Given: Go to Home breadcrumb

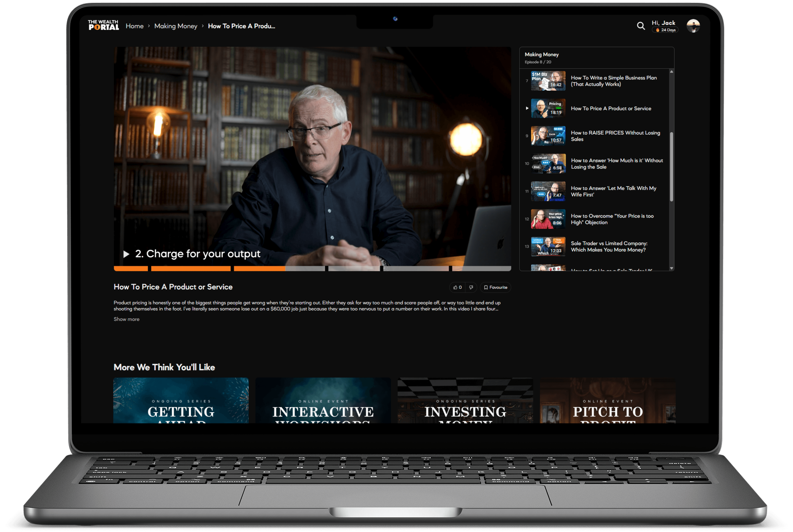Looking at the screenshot, I should tap(135, 26).
